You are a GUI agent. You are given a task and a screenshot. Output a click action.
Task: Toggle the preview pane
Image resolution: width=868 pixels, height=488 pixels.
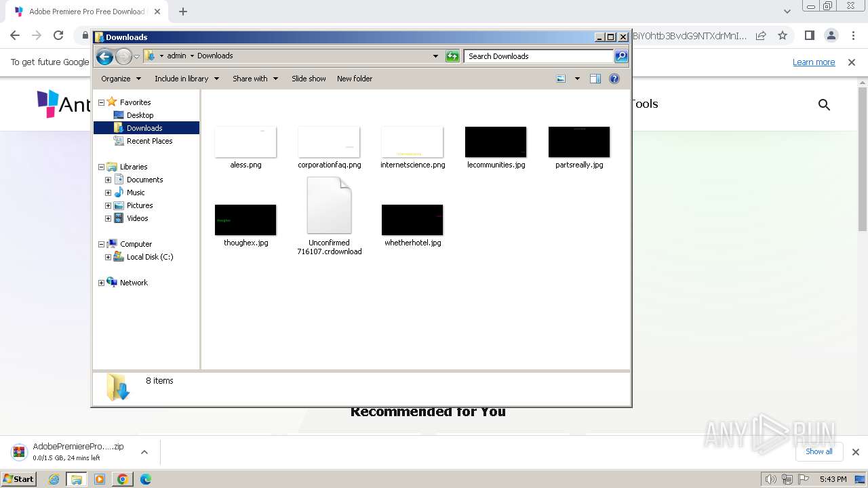(595, 79)
